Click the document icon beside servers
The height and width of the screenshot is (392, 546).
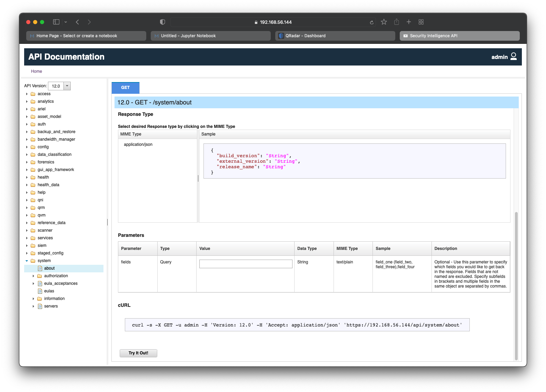click(x=40, y=306)
